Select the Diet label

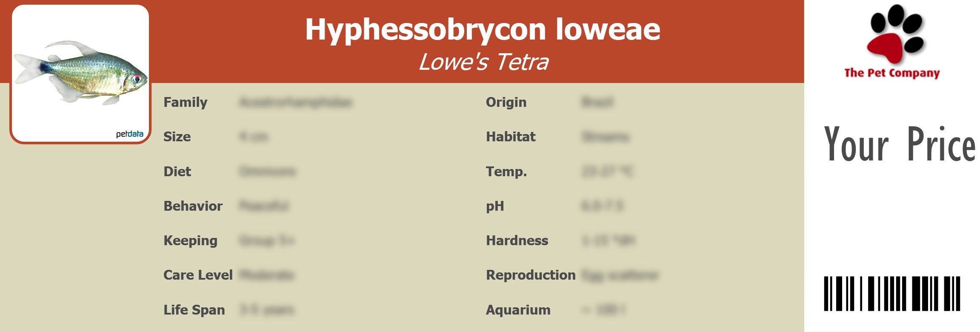(x=177, y=172)
